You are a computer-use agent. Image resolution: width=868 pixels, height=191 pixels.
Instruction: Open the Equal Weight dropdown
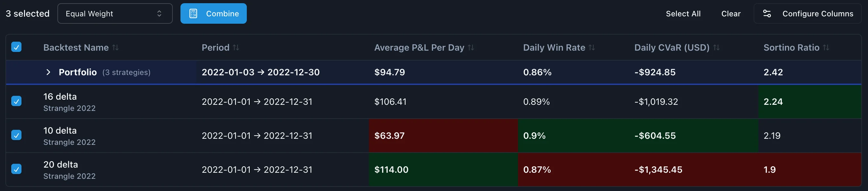(x=115, y=13)
